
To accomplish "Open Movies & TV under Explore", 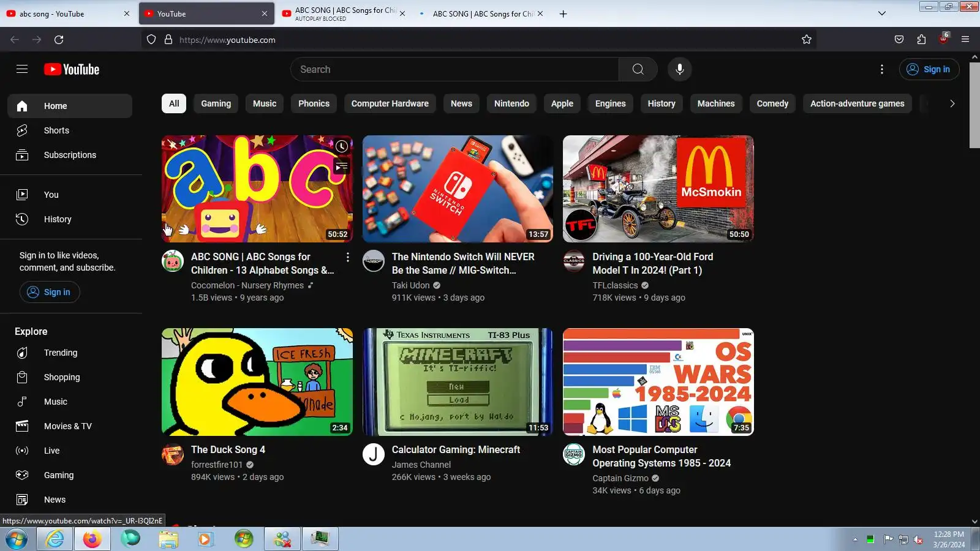I will (70, 426).
